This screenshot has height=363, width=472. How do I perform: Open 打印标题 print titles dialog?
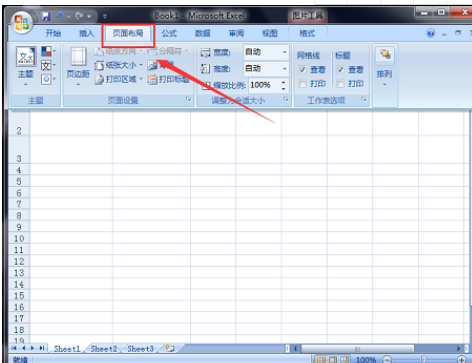click(169, 79)
